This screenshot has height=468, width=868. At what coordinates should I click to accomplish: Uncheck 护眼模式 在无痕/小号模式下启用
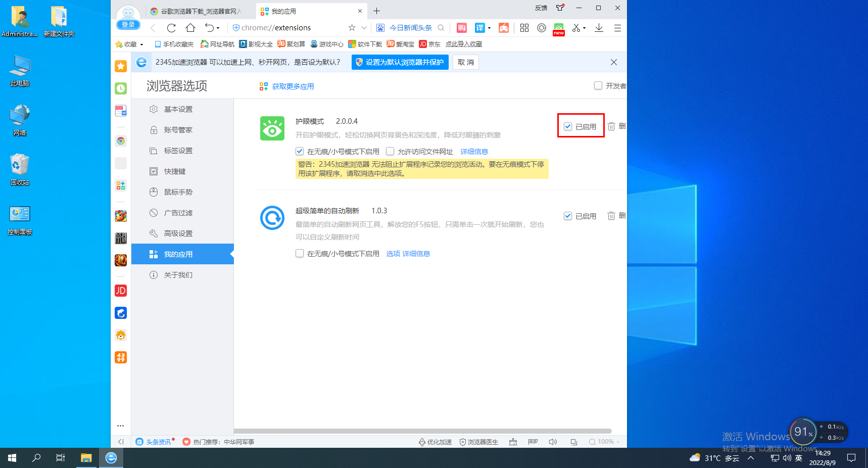click(x=300, y=151)
